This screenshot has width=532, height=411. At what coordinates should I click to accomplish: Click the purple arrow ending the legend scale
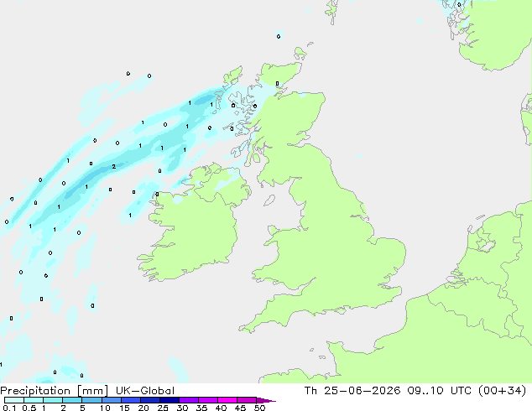266,400
